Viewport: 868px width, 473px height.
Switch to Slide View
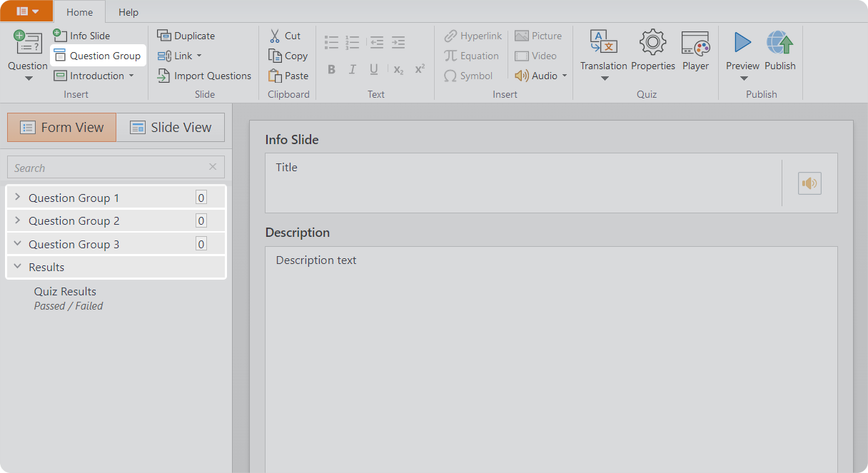(x=171, y=128)
